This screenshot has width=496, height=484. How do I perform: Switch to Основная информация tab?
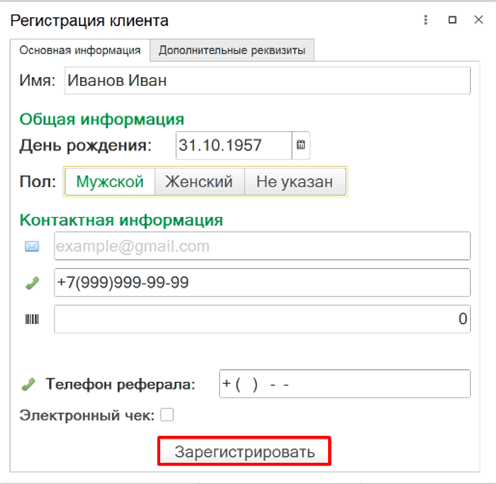tap(80, 50)
